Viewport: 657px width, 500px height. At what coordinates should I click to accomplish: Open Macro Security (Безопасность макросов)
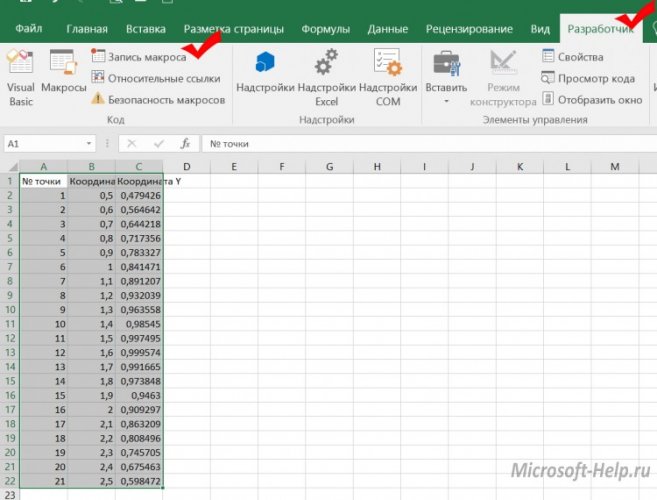pos(157,99)
